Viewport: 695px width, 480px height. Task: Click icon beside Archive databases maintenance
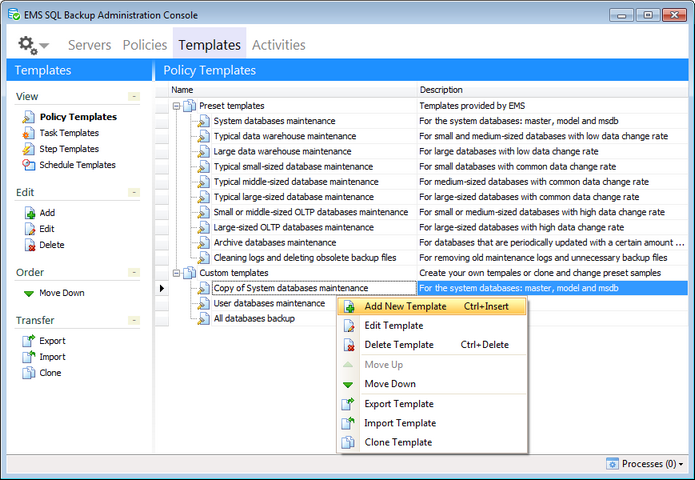point(204,242)
